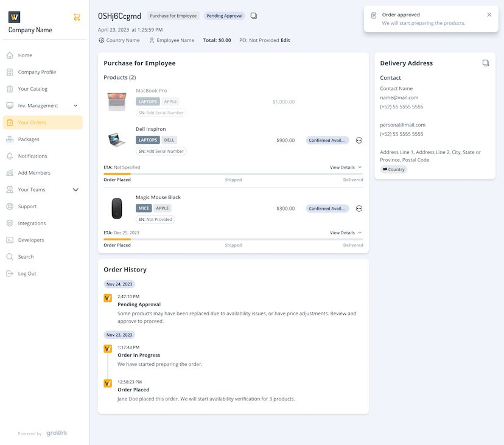Copy the order ID with copy icon
Viewport: 504px width, 445px height.
pos(254,16)
